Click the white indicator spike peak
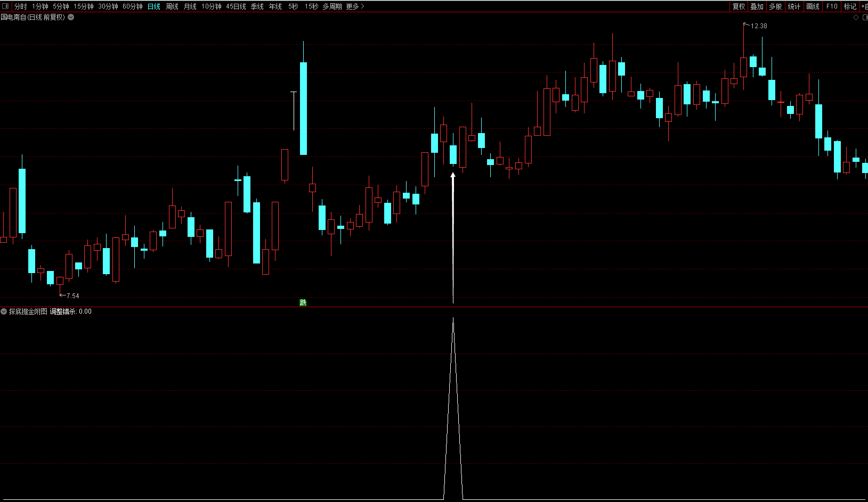Viewport: 868px width, 502px height. point(453,319)
